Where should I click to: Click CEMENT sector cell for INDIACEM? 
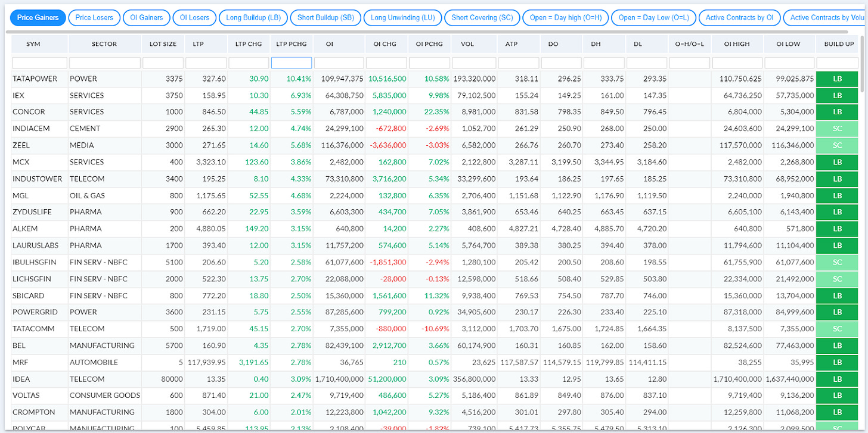pyautogui.click(x=105, y=129)
